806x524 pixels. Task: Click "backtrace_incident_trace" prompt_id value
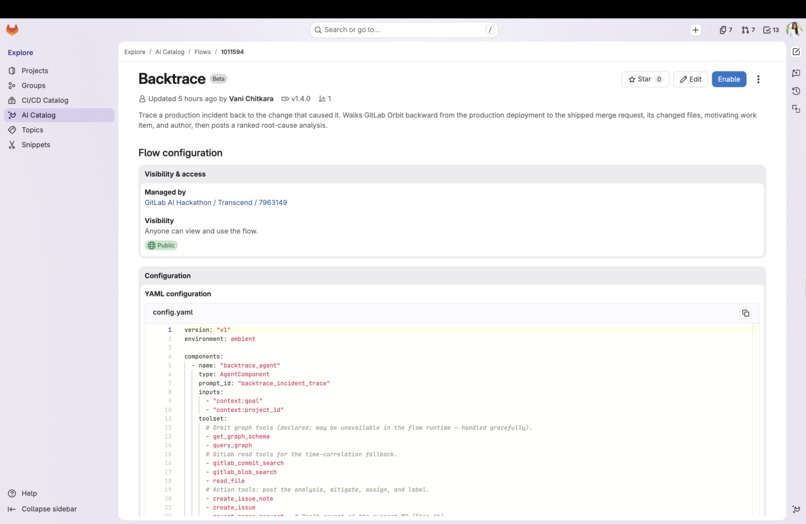[284, 383]
